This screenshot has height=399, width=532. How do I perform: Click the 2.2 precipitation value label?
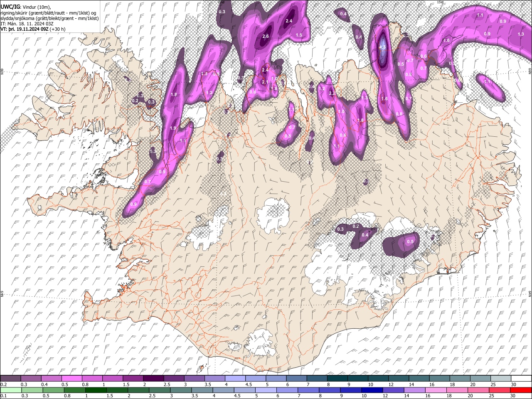332,93
